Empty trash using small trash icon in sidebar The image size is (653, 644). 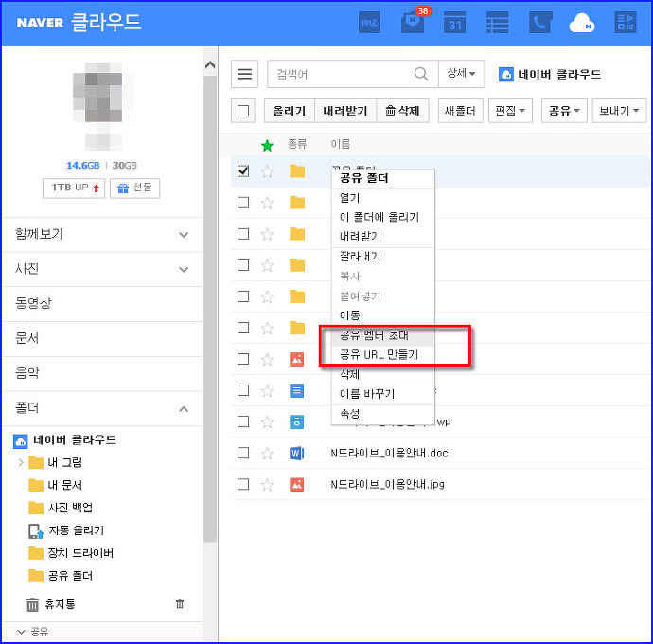(180, 603)
